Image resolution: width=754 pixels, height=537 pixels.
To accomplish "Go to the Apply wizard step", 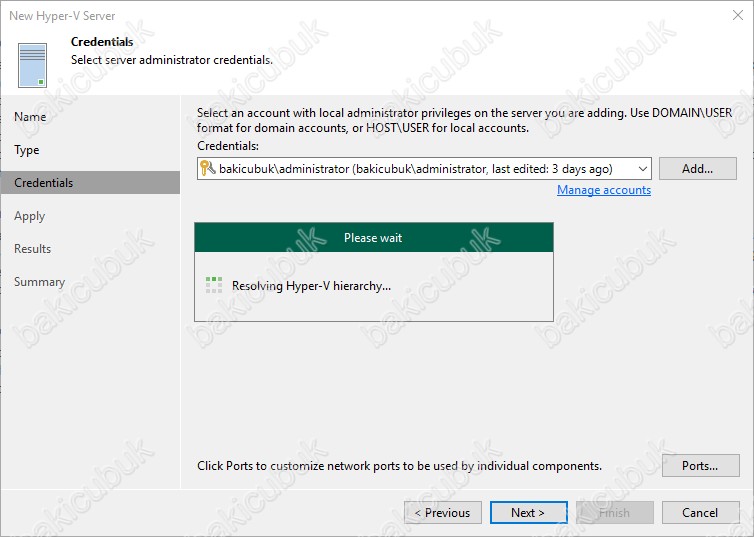I will point(29,216).
